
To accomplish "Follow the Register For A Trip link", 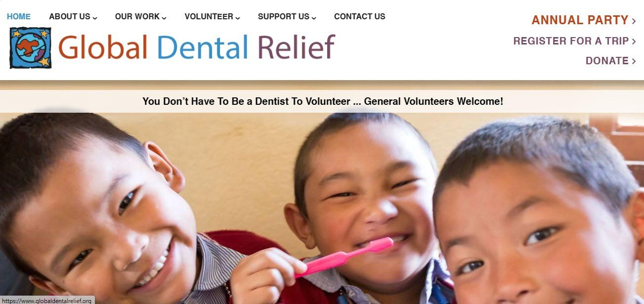I will (x=571, y=41).
